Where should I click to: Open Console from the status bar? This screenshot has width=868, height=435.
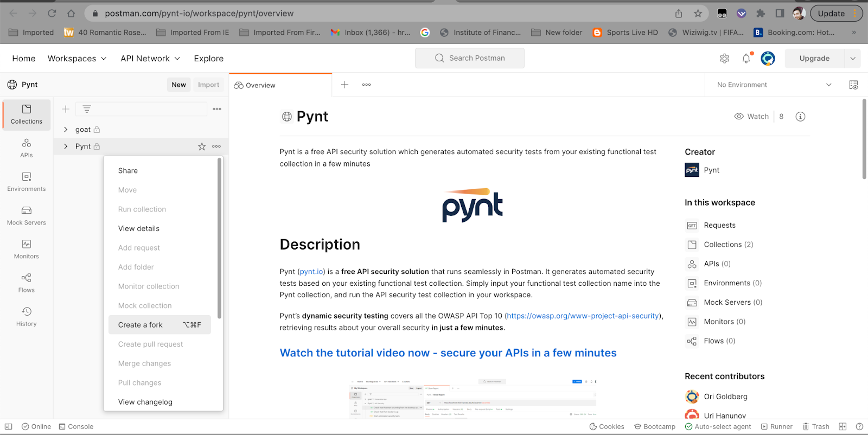click(76, 427)
